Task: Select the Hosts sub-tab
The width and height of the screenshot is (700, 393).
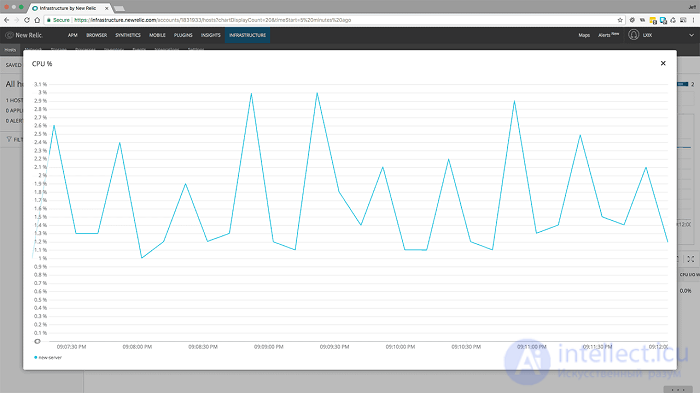Action: coord(10,50)
